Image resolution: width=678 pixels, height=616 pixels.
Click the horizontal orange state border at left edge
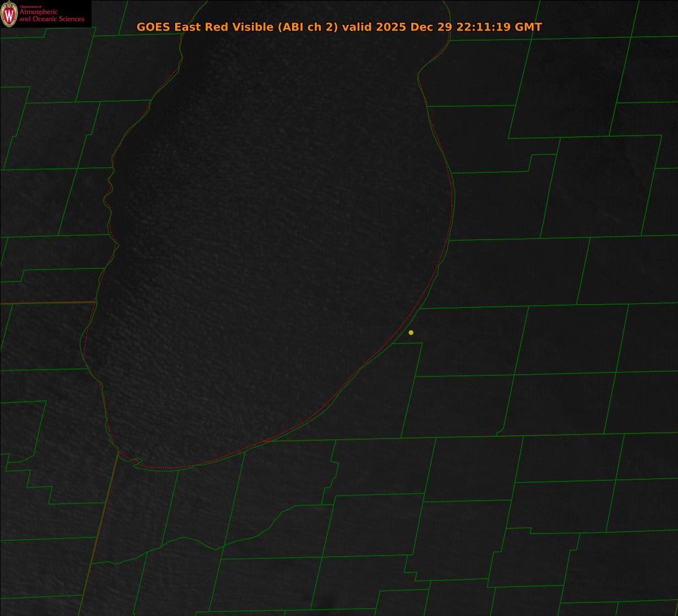pyautogui.click(x=45, y=303)
